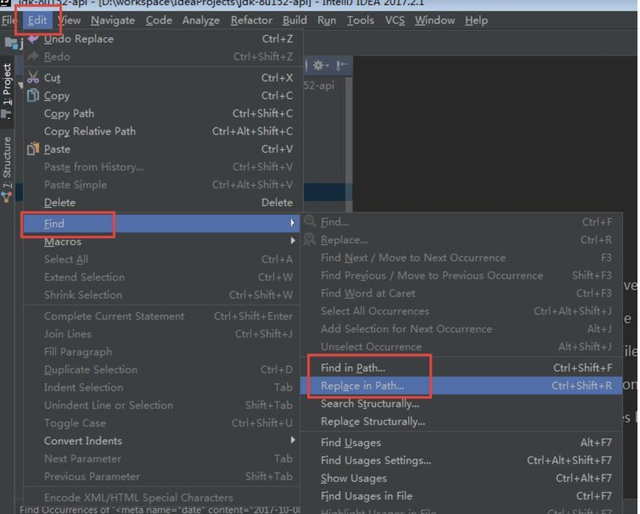
Task: Open the Analyze menu
Action: click(x=201, y=20)
